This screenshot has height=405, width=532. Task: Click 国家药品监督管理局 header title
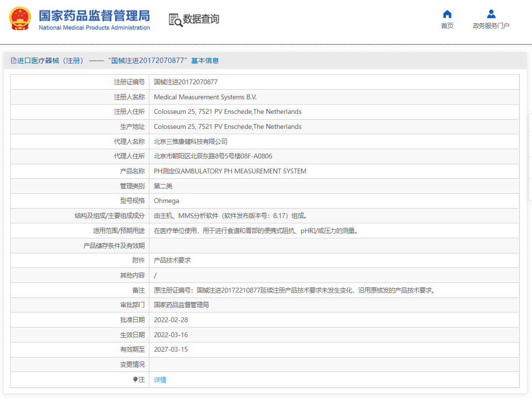coord(94,16)
